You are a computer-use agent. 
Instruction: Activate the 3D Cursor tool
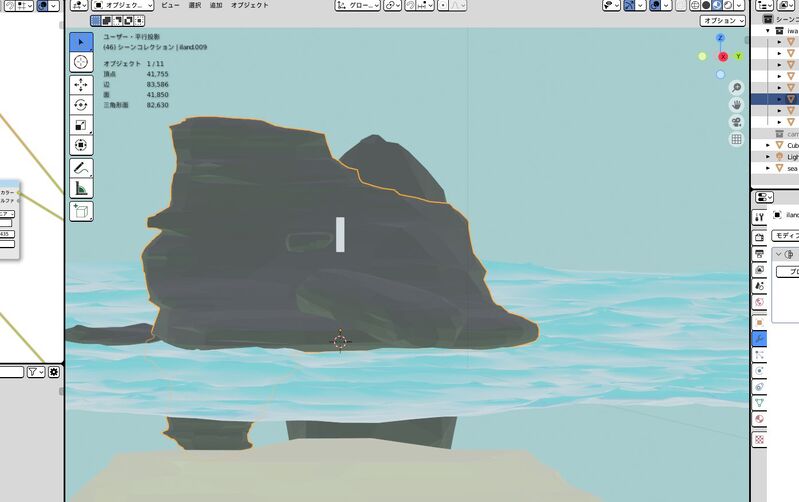81,62
